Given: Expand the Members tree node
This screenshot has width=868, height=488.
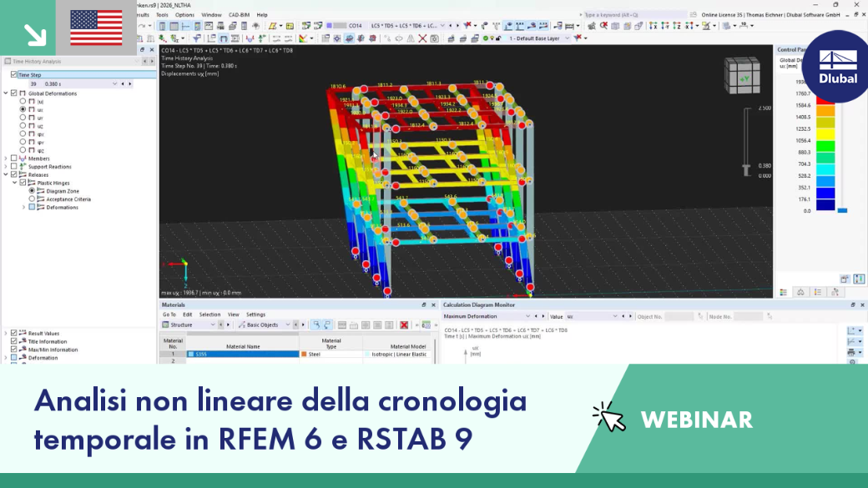Looking at the screenshot, I should (x=6, y=158).
